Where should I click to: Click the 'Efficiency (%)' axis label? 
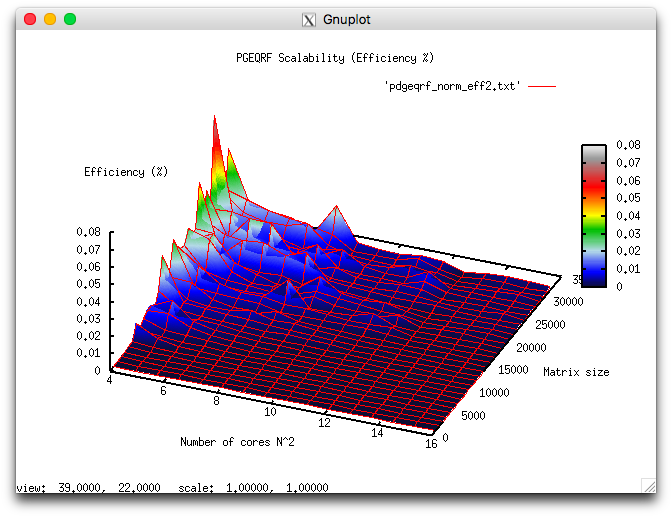126,172
